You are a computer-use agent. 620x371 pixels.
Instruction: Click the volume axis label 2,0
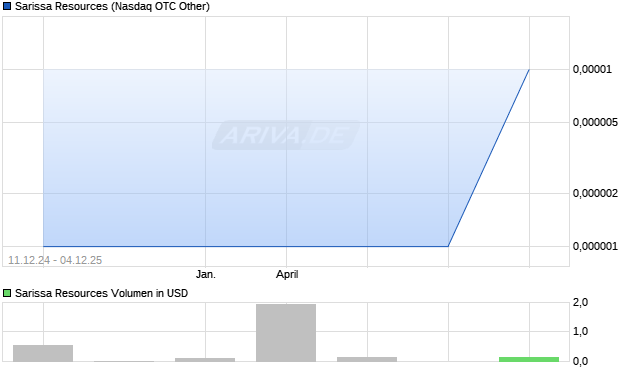(x=580, y=303)
